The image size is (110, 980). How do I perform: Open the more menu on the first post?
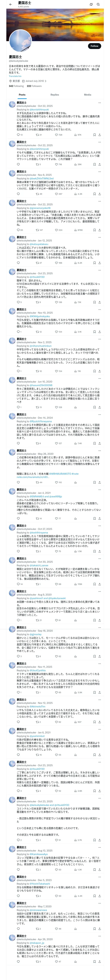point(100,103)
